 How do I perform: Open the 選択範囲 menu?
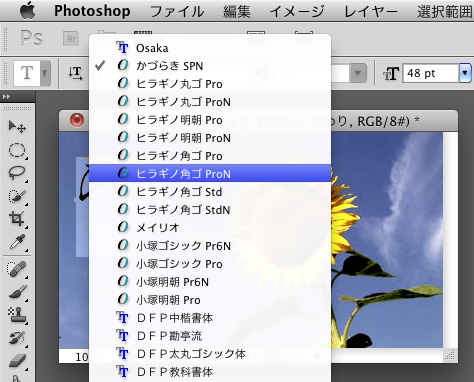[x=445, y=12]
